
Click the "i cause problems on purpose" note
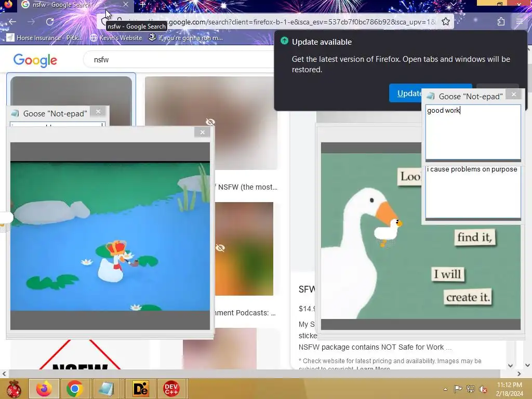(x=473, y=192)
